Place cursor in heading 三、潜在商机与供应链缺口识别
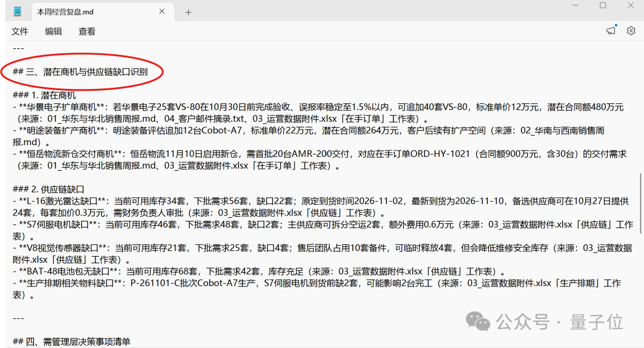Image resolution: width=644 pixels, height=348 pixels. tap(87, 72)
